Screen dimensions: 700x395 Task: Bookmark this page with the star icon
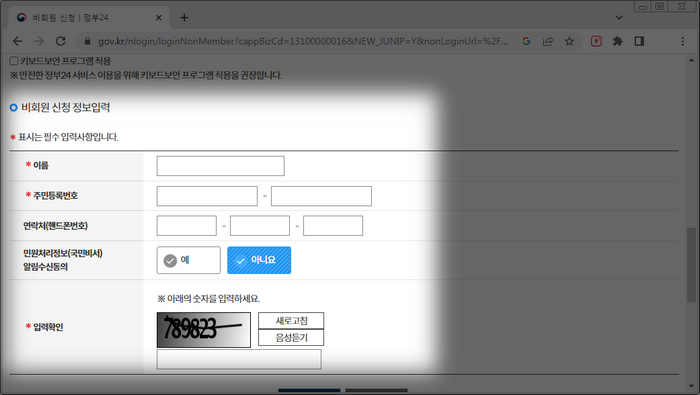click(569, 42)
